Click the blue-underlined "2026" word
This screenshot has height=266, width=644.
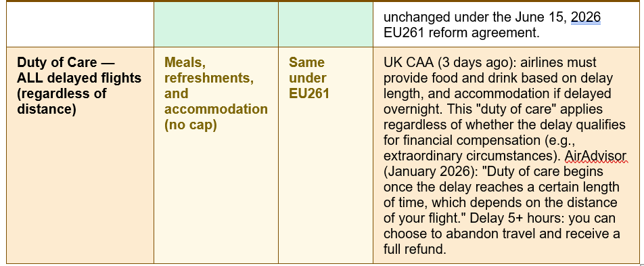586,18
